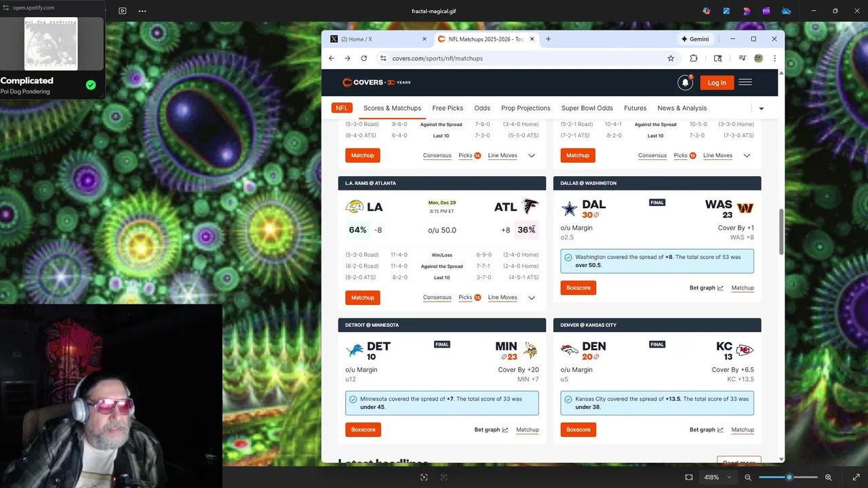This screenshot has height=488, width=868.
Task: Close the X Home tab
Action: pyautogui.click(x=425, y=39)
